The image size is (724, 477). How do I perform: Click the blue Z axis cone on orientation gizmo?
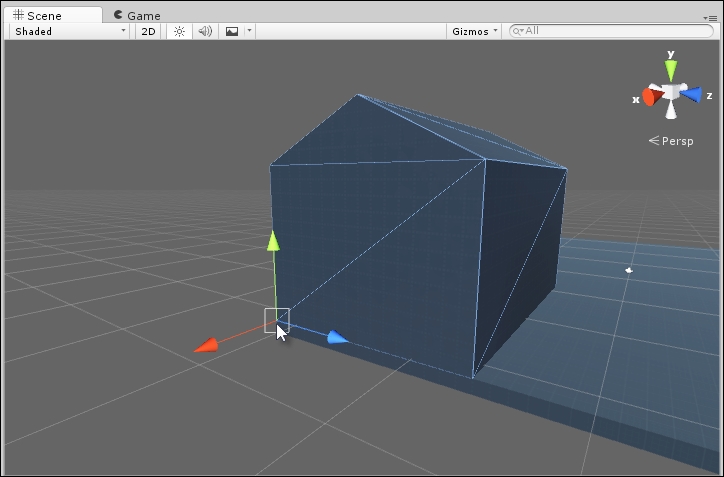(x=691, y=94)
